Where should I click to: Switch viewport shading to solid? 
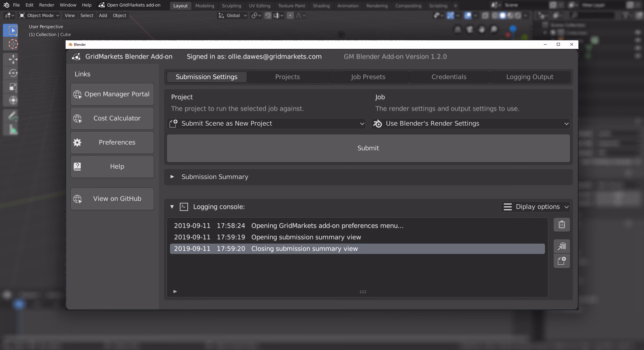point(502,15)
